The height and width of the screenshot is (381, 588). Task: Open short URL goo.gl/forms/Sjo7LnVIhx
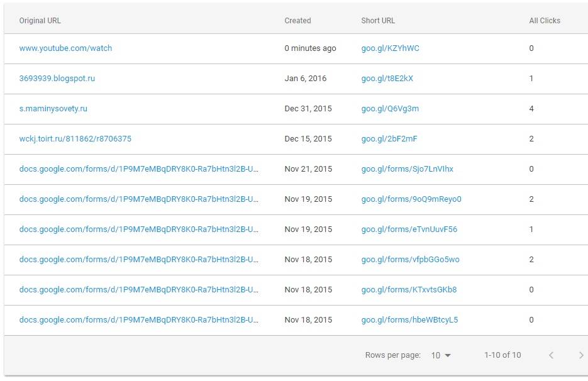(x=408, y=168)
